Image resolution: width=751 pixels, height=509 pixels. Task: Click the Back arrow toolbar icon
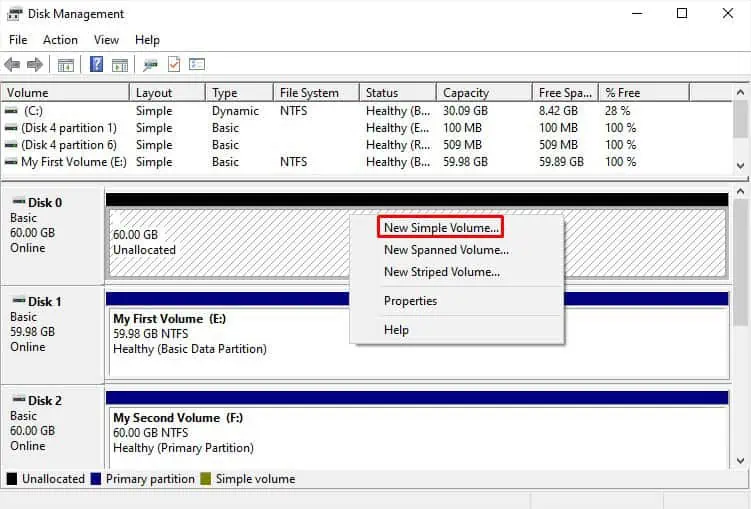[12, 64]
